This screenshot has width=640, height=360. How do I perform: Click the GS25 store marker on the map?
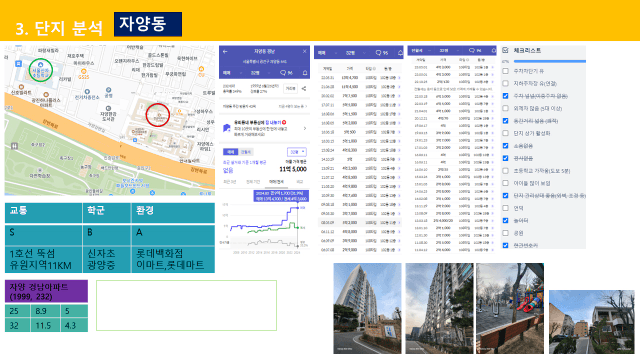click(x=84, y=74)
